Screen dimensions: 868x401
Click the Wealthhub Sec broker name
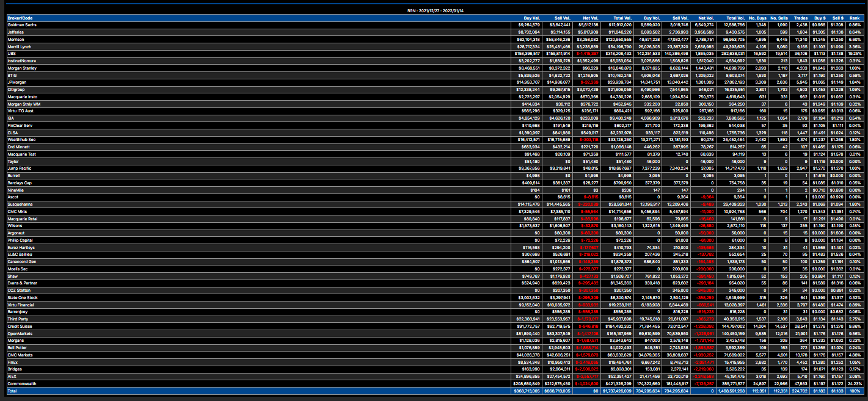pyautogui.click(x=21, y=140)
